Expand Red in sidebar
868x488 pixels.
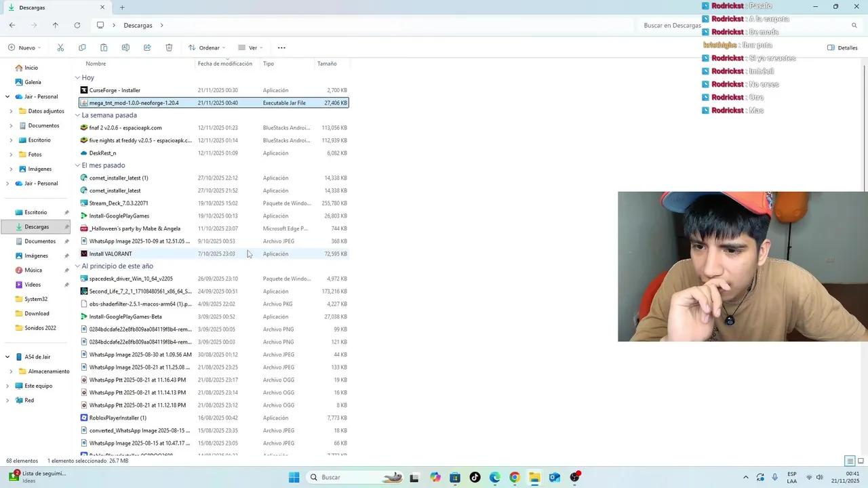(x=7, y=401)
